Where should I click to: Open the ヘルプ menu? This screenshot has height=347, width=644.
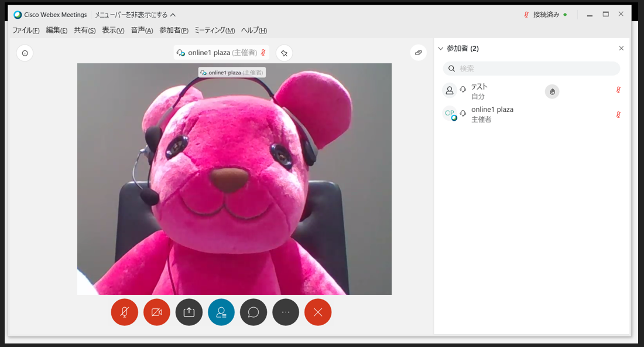pyautogui.click(x=254, y=30)
